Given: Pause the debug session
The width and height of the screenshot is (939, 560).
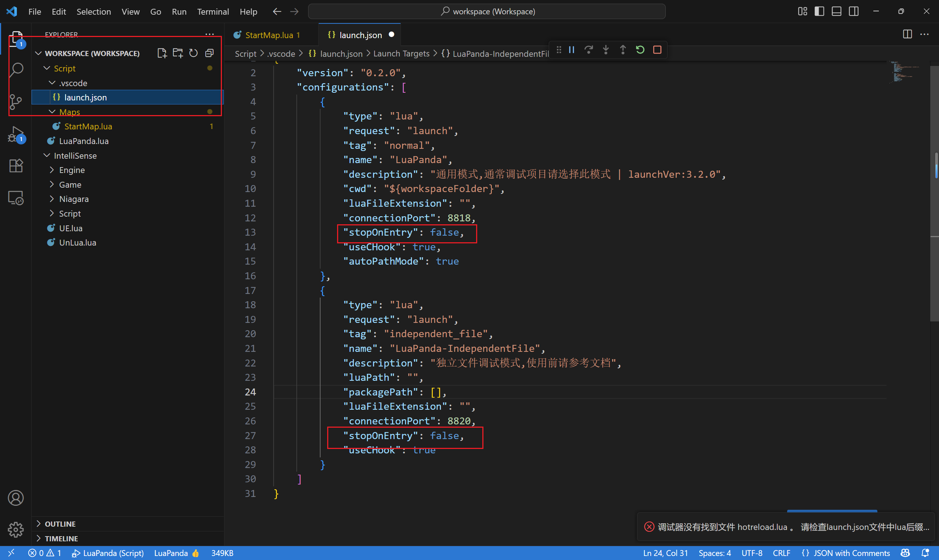Looking at the screenshot, I should 571,50.
